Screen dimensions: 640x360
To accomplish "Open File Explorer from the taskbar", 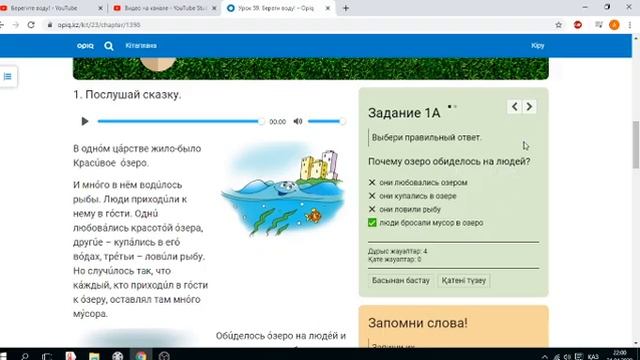I will tap(94, 356).
